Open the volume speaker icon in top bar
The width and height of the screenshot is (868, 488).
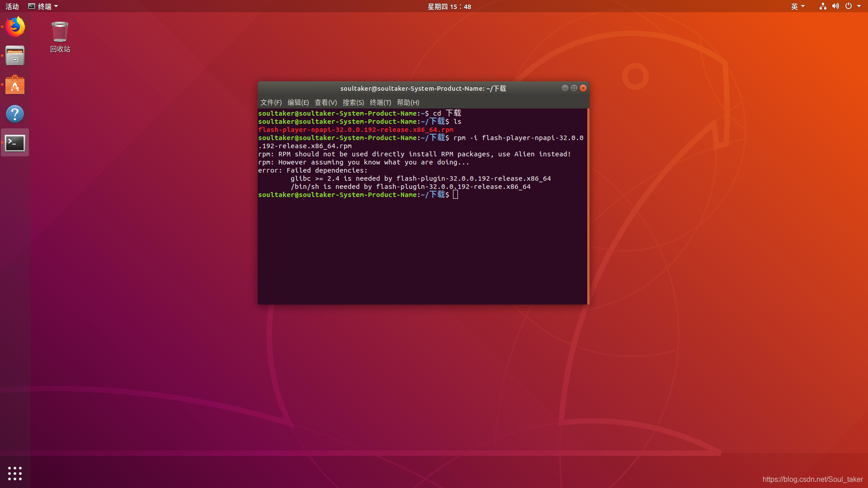click(835, 6)
